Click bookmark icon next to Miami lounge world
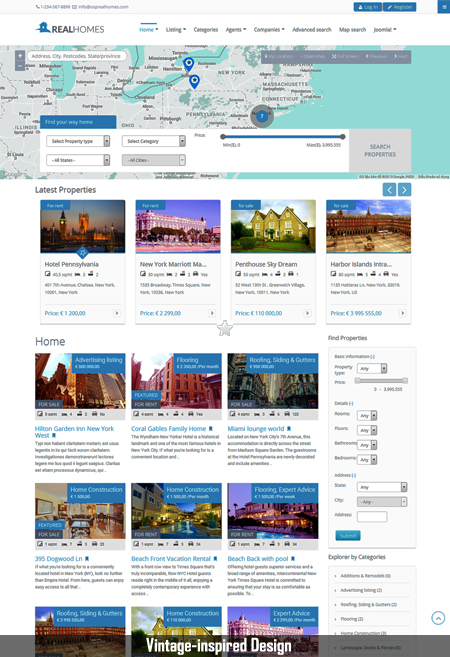Screen dimensions: 450x657 point(289,429)
